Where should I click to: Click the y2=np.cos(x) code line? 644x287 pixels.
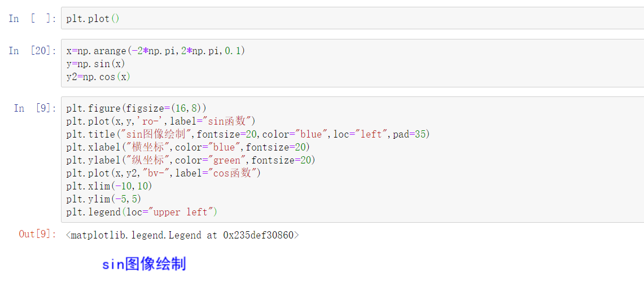(98, 77)
